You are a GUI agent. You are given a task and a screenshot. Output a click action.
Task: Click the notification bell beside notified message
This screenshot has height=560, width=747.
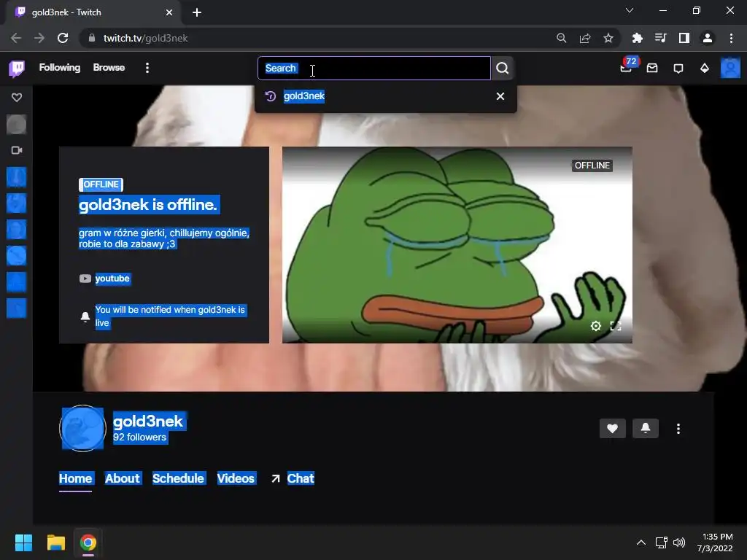coord(85,316)
